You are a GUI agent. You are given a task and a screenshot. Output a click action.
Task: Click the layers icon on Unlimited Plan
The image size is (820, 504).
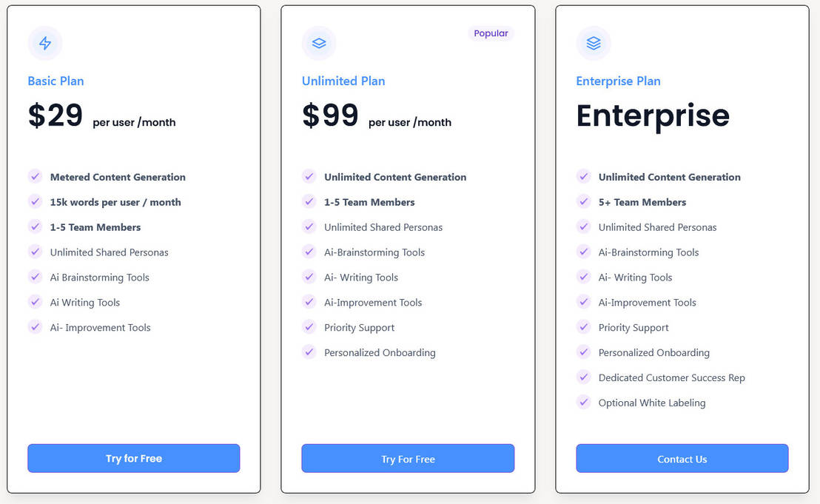pos(319,43)
